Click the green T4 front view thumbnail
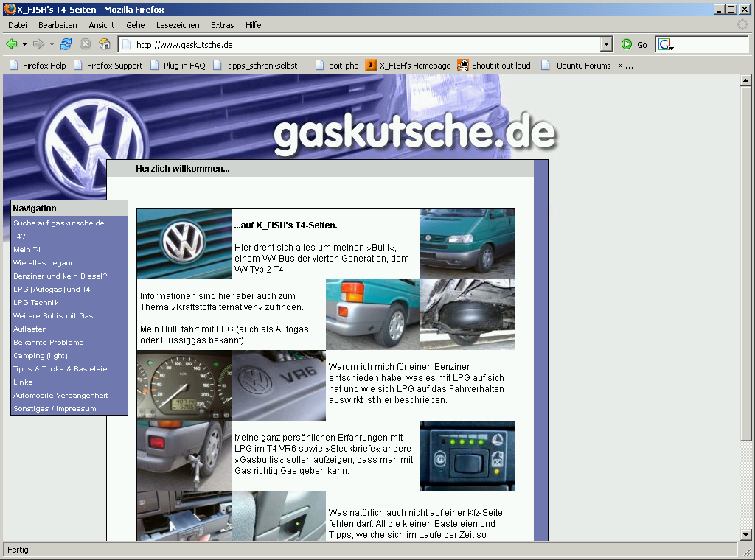This screenshot has height=560, width=755. point(467,244)
